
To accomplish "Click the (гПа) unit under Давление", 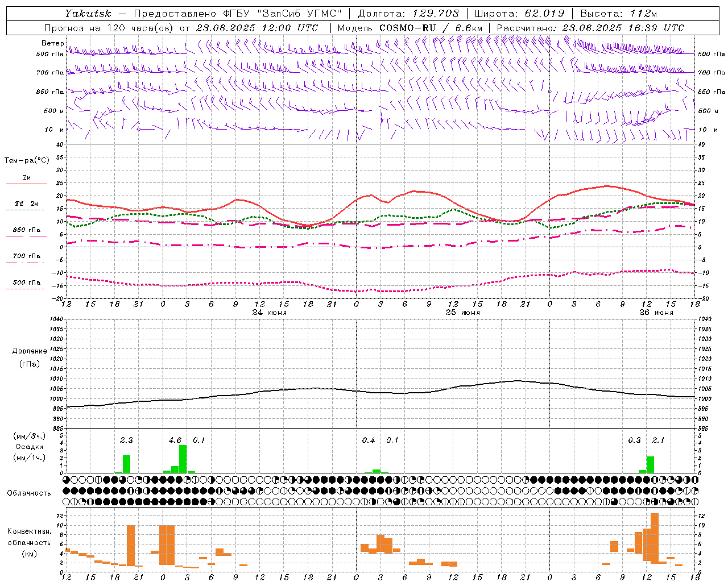I will (x=30, y=364).
